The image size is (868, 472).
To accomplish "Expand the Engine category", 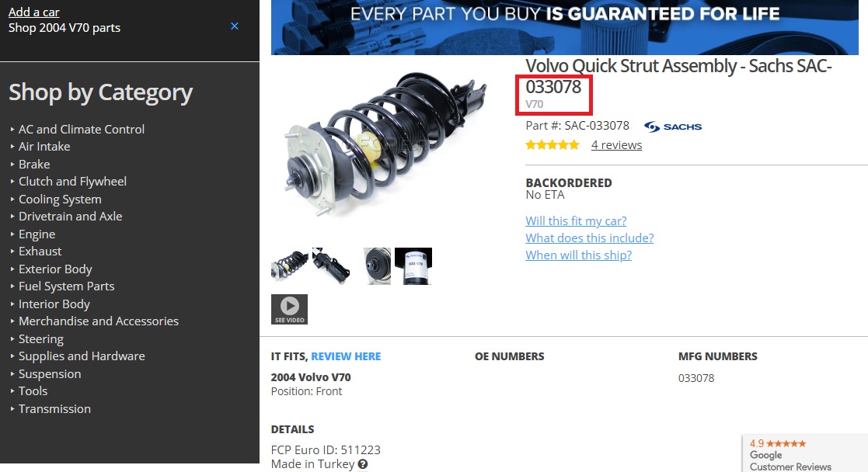I will [37, 234].
